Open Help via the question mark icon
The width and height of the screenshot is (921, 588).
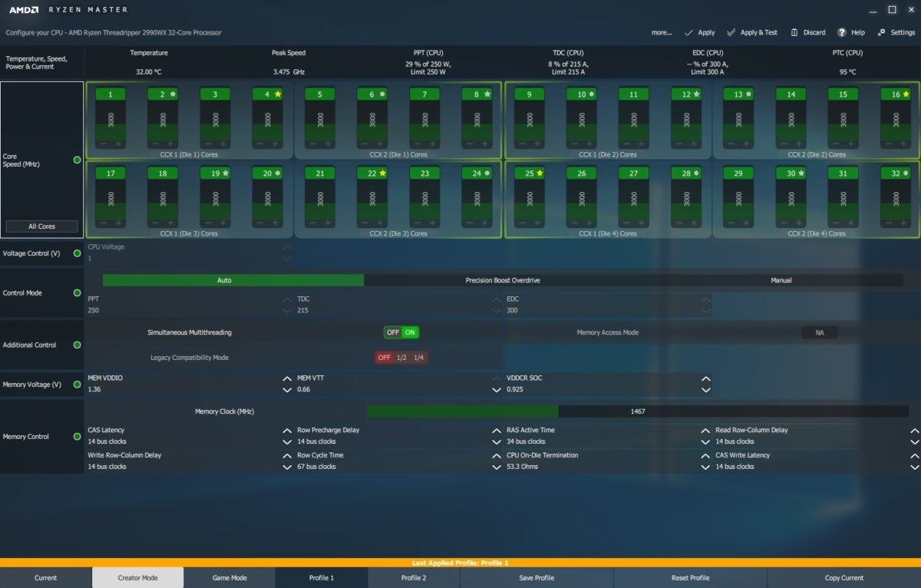pyautogui.click(x=842, y=32)
